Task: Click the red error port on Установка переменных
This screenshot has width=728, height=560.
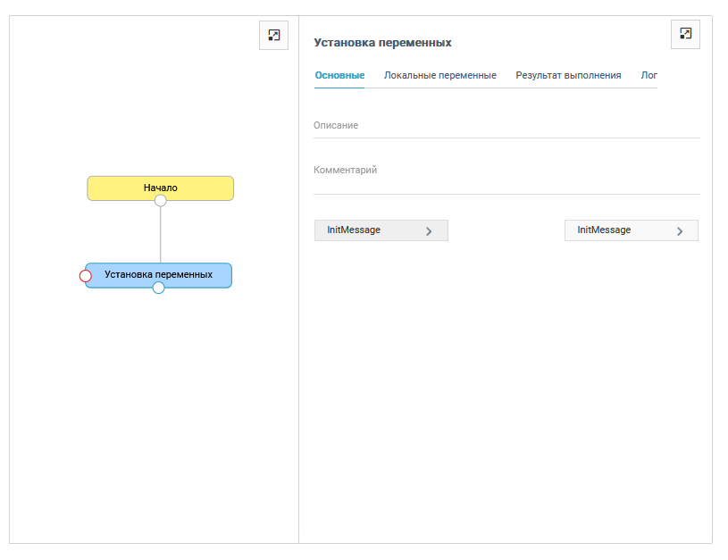Action: [x=86, y=276]
